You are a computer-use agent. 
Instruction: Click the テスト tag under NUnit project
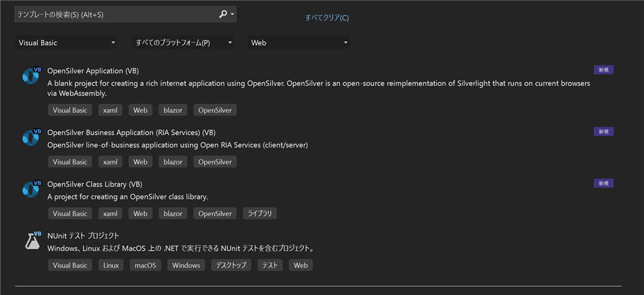(x=270, y=265)
